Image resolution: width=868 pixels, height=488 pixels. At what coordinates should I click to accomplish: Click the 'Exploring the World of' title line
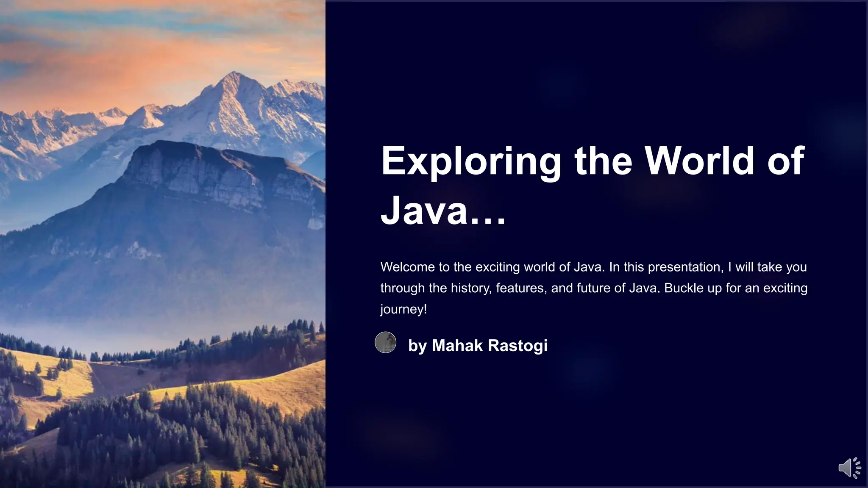coord(592,161)
